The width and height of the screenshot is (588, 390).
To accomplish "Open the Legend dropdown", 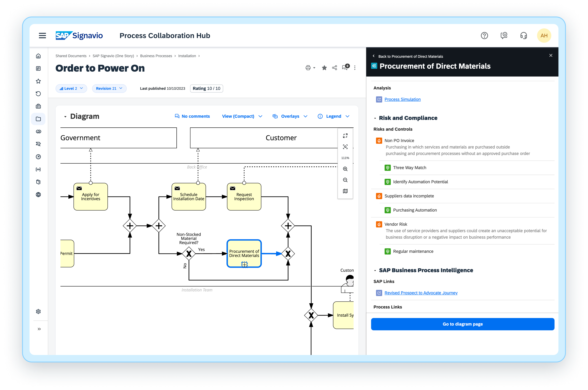I will 334,116.
